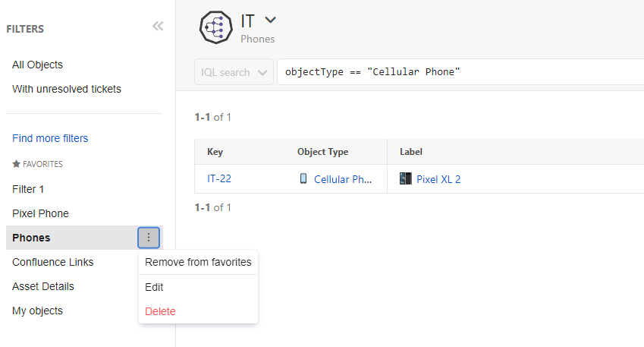Choose Edit from the filter context menu

pyautogui.click(x=154, y=287)
